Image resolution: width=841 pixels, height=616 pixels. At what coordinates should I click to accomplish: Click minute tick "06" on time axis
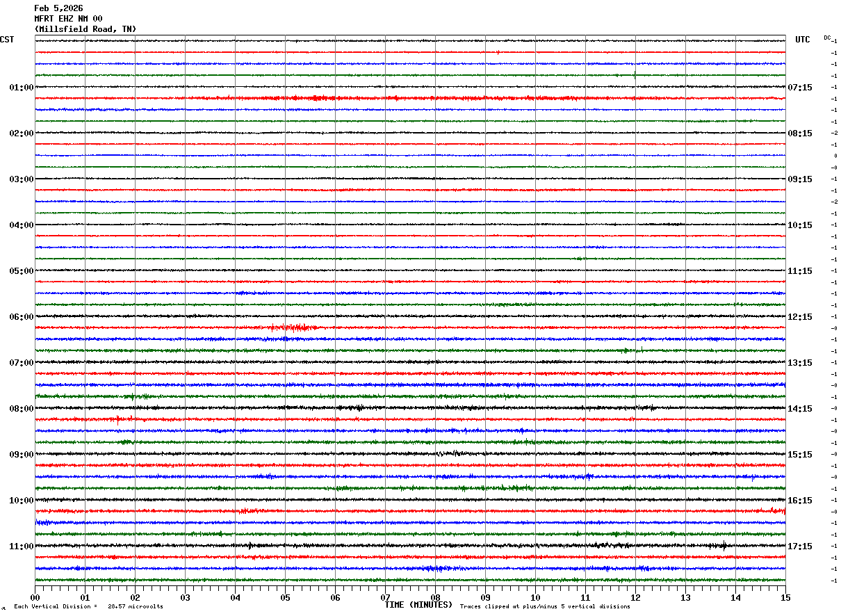pyautogui.click(x=335, y=597)
